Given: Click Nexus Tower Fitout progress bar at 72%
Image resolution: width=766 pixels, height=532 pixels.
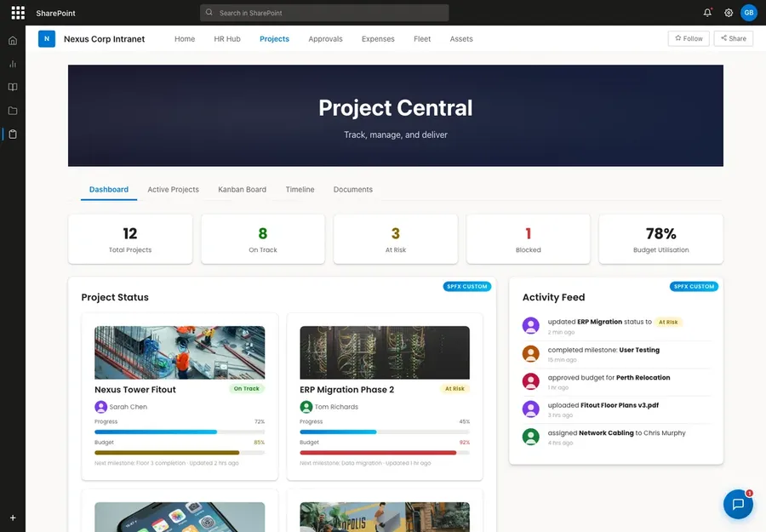Looking at the screenshot, I should click(180, 432).
